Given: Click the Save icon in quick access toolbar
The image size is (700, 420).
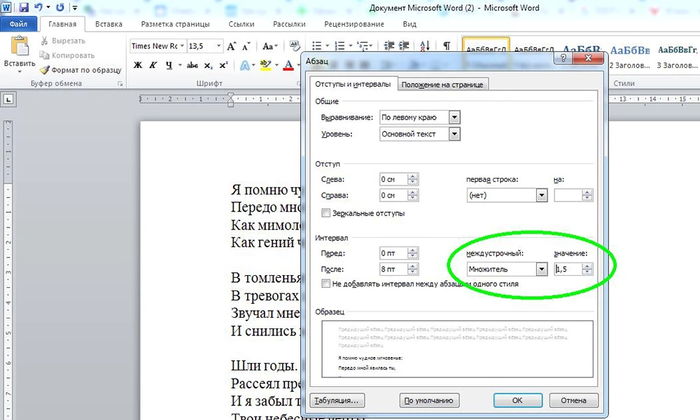Looking at the screenshot, I should [22, 6].
